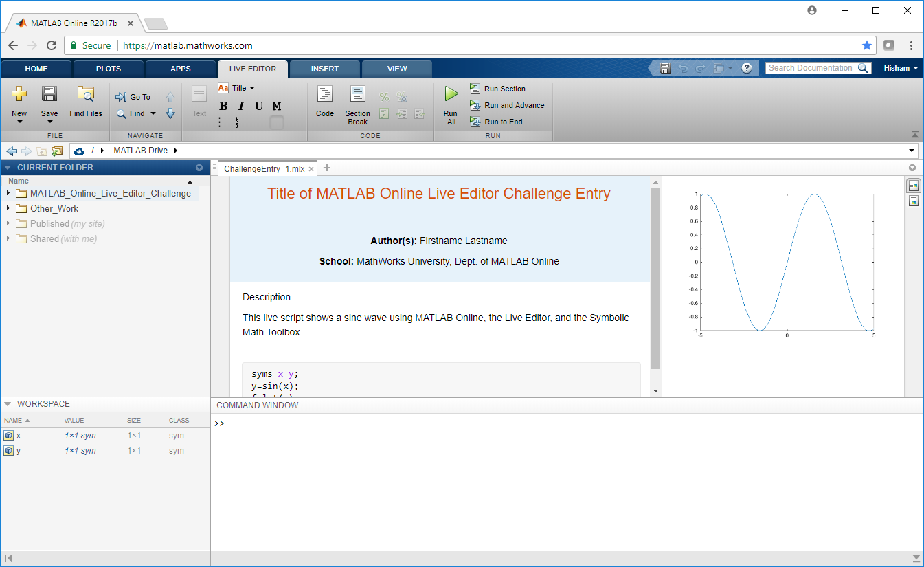924x567 pixels.
Task: Click the Run Section icon
Action: (x=475, y=89)
